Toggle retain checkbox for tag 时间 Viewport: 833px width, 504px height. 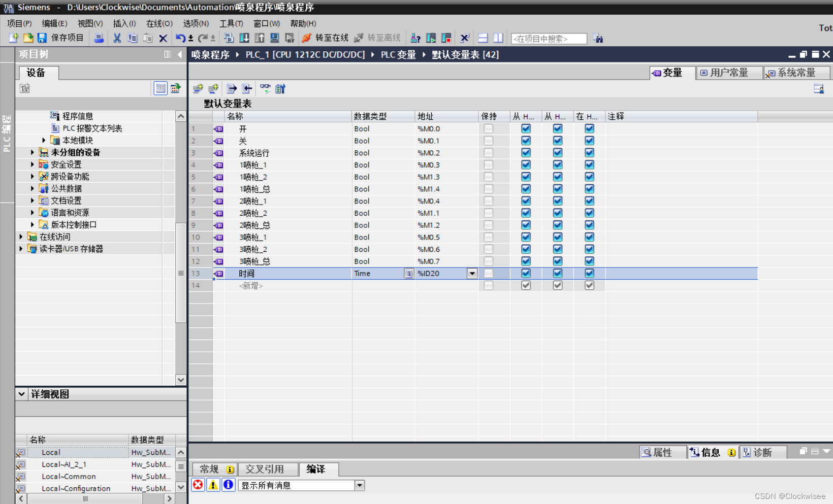click(489, 273)
